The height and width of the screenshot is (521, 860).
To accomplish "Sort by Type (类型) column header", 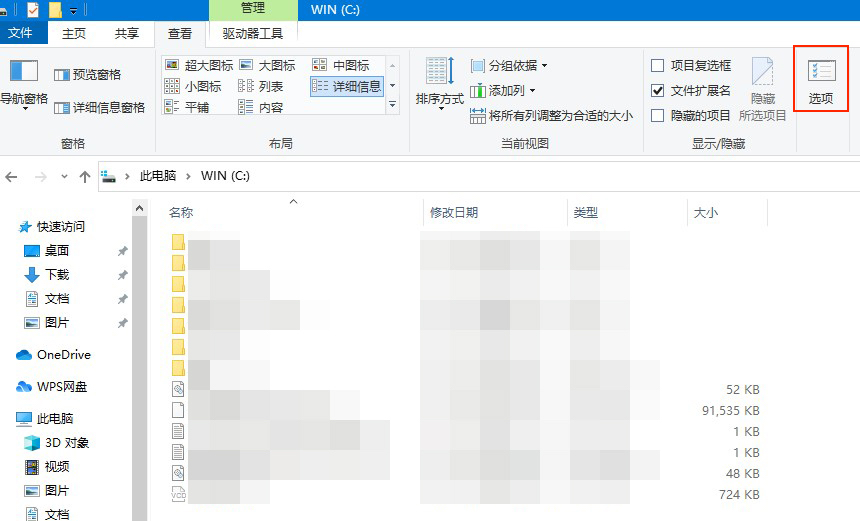I will tap(586, 213).
